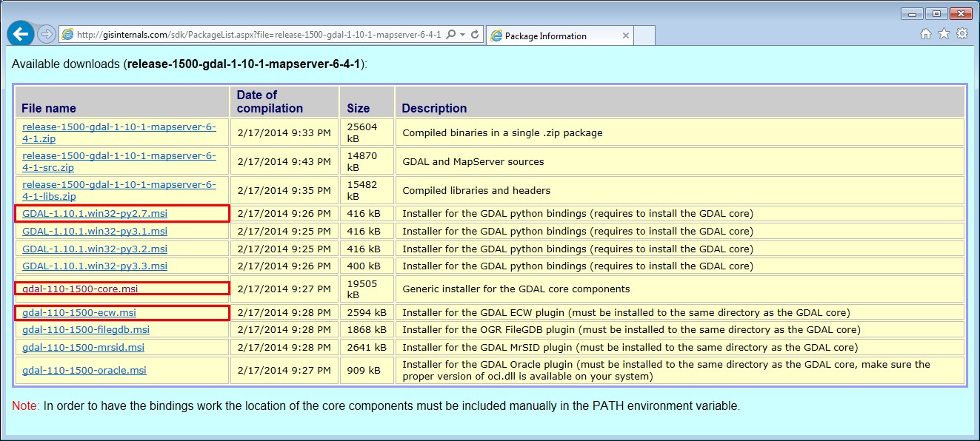Viewport: 980px width, 441px height.
Task: Click the 2594 kB size cell
Action: (367, 312)
